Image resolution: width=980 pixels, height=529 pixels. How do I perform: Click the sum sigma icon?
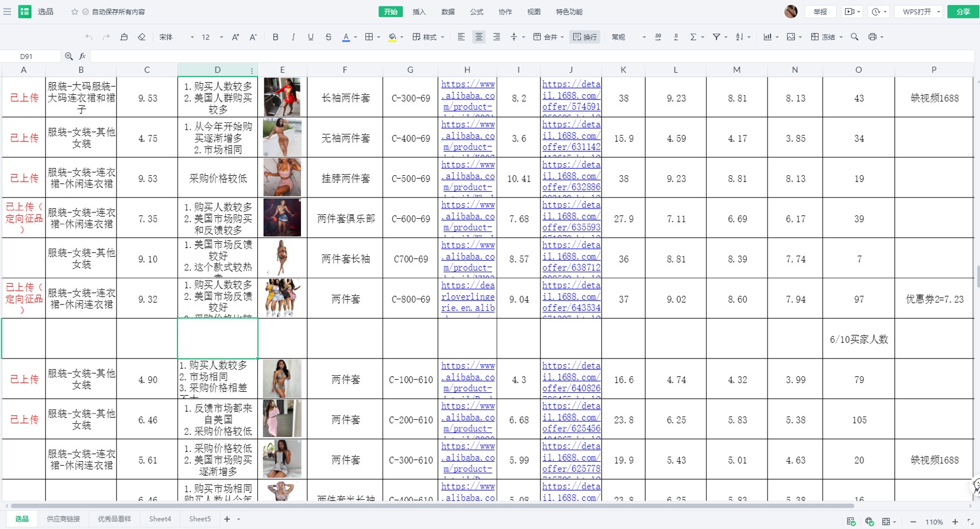[x=693, y=37]
